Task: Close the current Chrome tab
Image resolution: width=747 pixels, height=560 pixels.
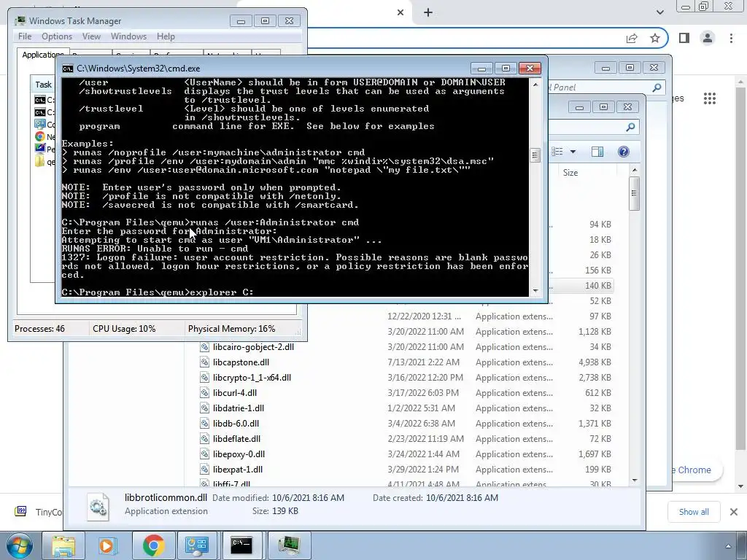Action: pos(400,12)
